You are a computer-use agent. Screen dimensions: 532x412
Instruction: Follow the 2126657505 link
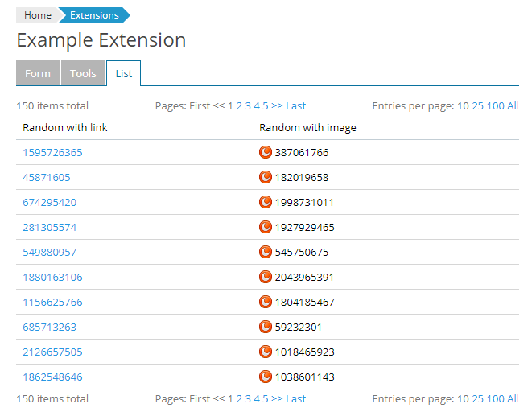coord(52,352)
